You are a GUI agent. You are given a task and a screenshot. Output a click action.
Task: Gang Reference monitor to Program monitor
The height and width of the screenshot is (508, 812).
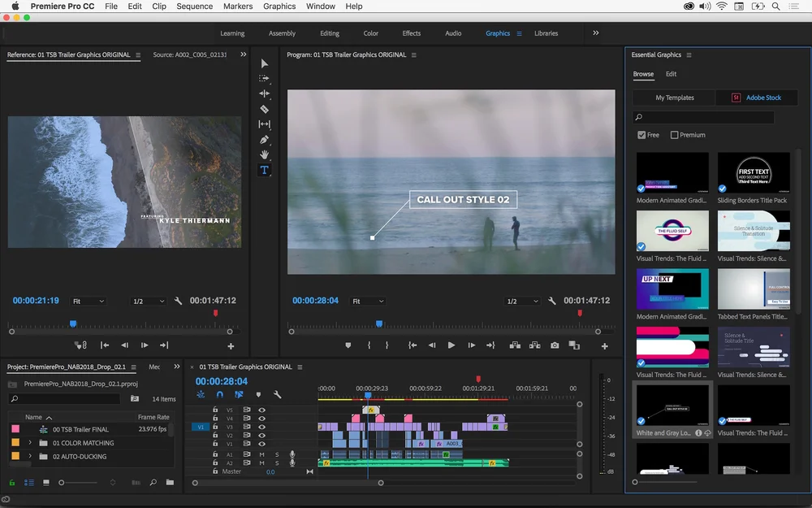coord(80,345)
